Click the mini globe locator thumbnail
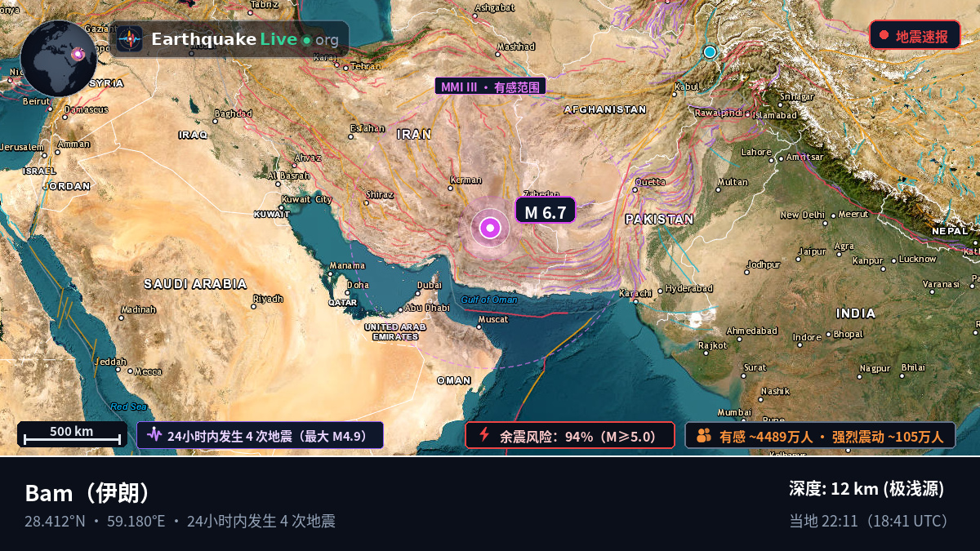Image resolution: width=980 pixels, height=551 pixels. coord(59,58)
